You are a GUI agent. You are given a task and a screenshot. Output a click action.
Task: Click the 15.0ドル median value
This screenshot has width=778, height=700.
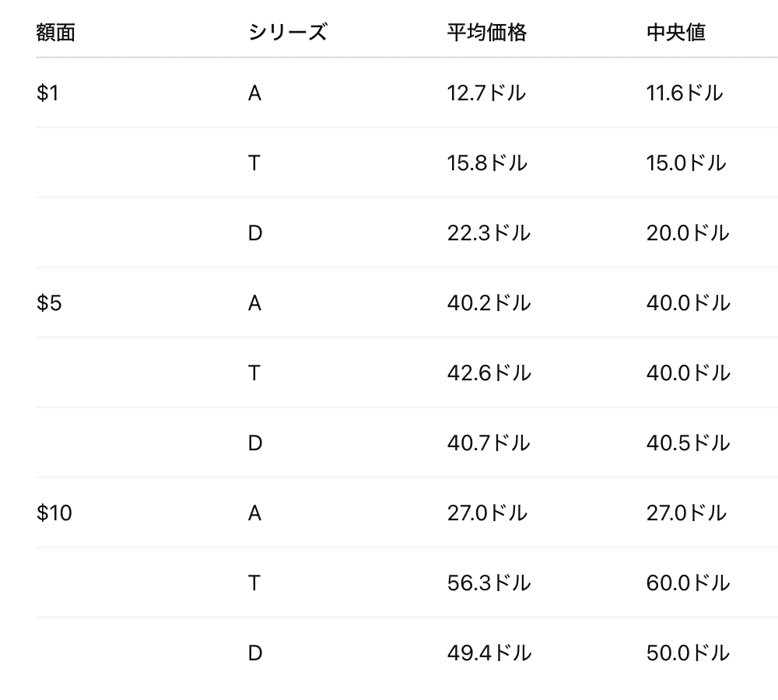tap(686, 163)
